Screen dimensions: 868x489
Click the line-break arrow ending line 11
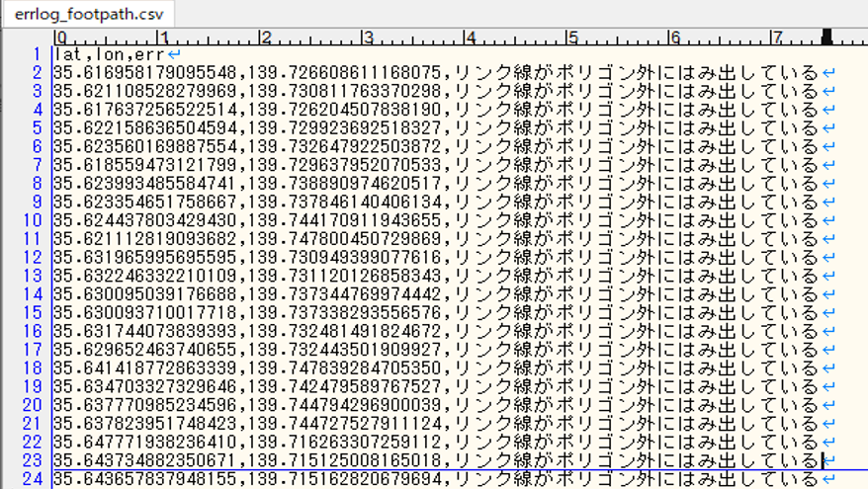pos(828,239)
